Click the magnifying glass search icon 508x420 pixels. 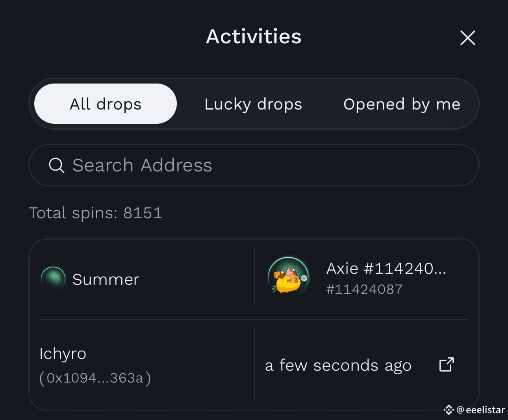pyautogui.click(x=56, y=165)
